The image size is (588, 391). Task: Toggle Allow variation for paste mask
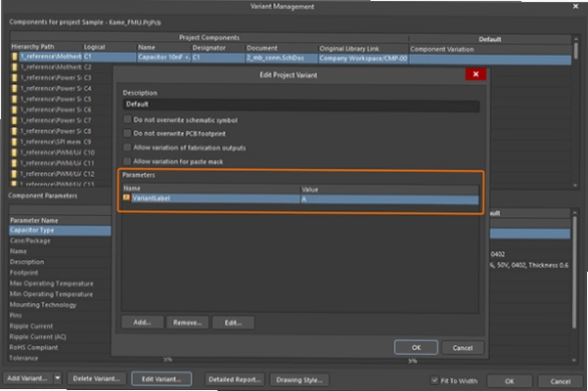pos(127,161)
